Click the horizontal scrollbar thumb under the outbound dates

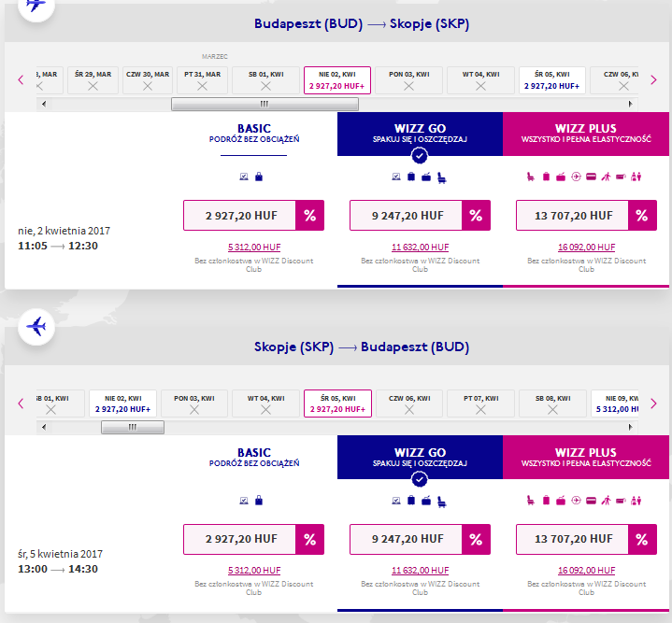(265, 104)
